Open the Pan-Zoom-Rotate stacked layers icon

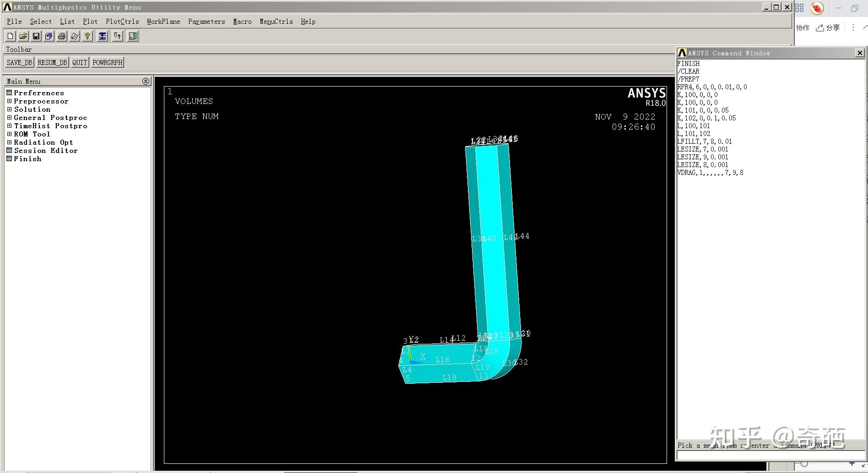tap(102, 36)
